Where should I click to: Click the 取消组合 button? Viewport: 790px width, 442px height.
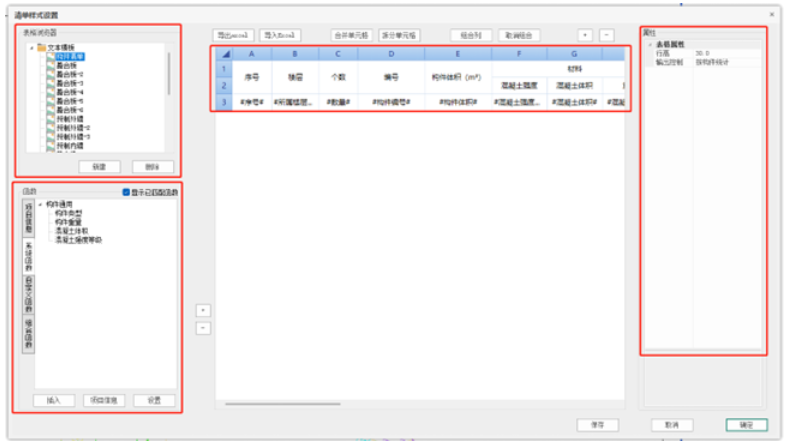(x=519, y=35)
